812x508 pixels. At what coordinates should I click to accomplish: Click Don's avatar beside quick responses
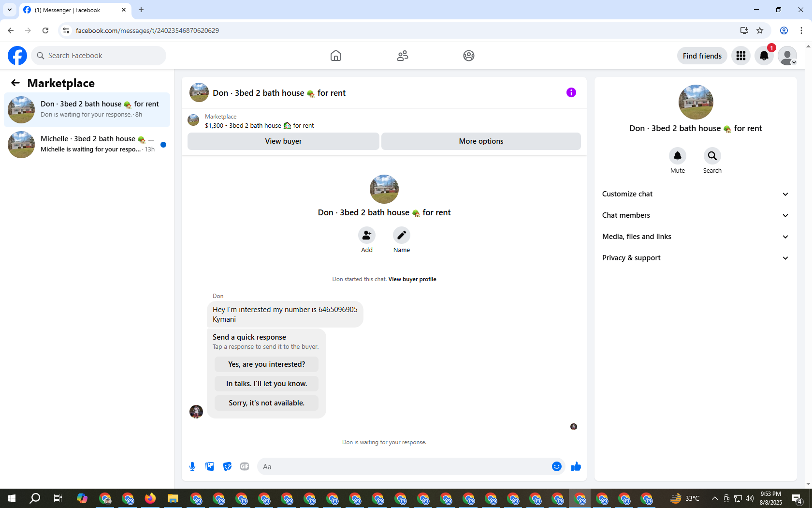(x=196, y=412)
